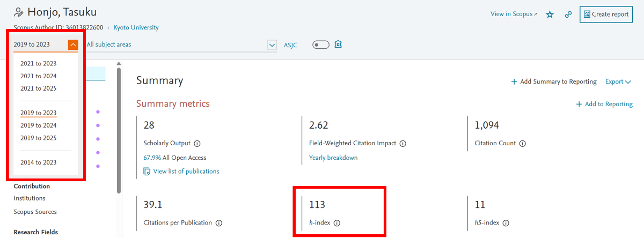Screen dimensions: 644x238
Task: Collapse the 2019 to 2023 year dropdown
Action: (x=73, y=45)
